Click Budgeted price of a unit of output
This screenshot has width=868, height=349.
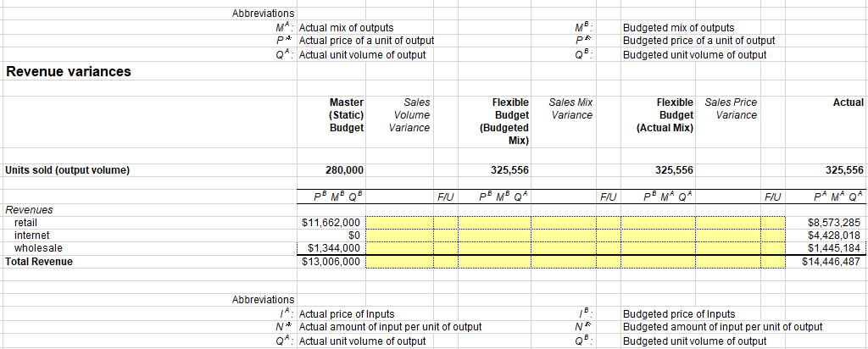point(698,41)
